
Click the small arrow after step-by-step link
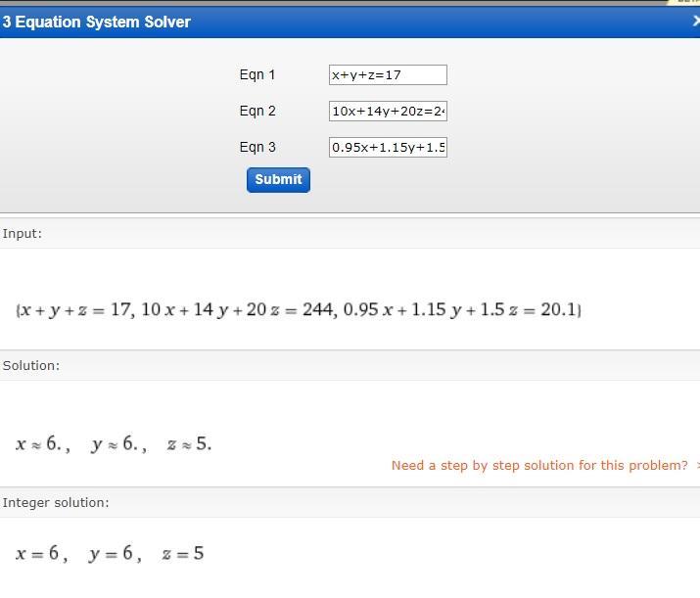tap(697, 466)
